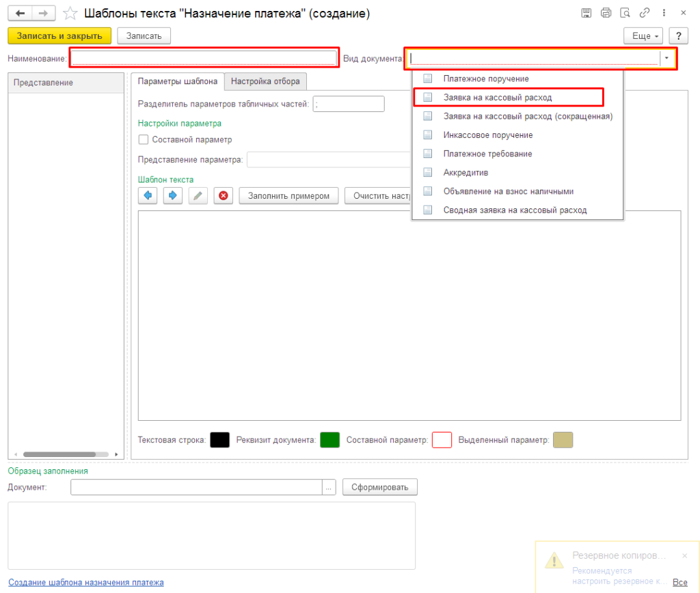Click the save diskette icon in header

click(586, 13)
